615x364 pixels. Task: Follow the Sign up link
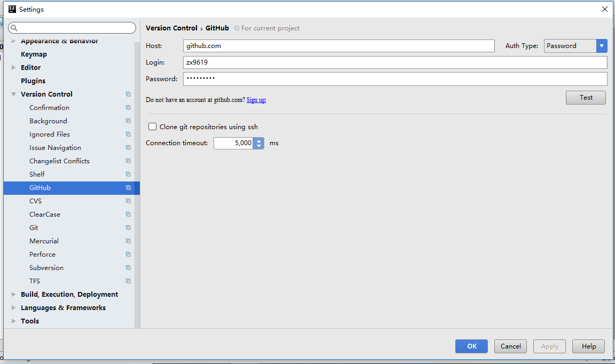(x=256, y=100)
